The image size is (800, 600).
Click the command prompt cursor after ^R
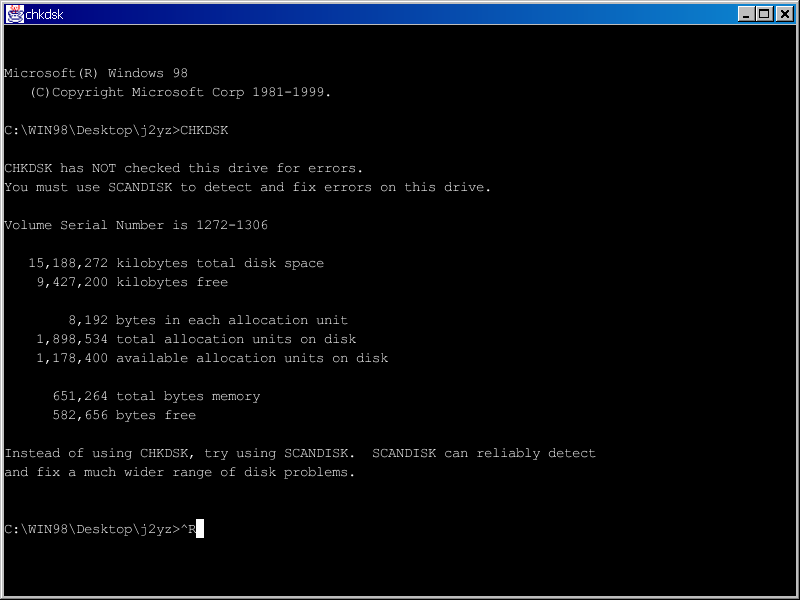(200, 529)
